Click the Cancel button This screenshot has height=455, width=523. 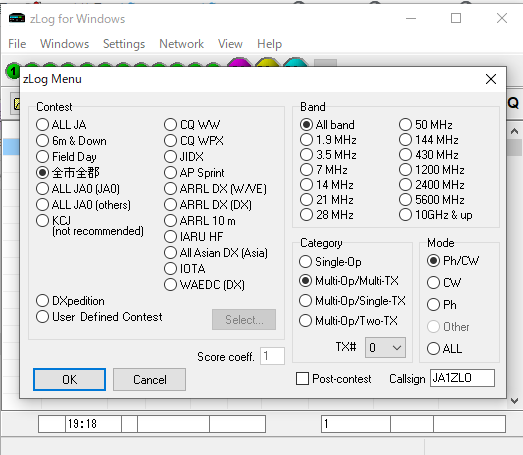pos(149,379)
